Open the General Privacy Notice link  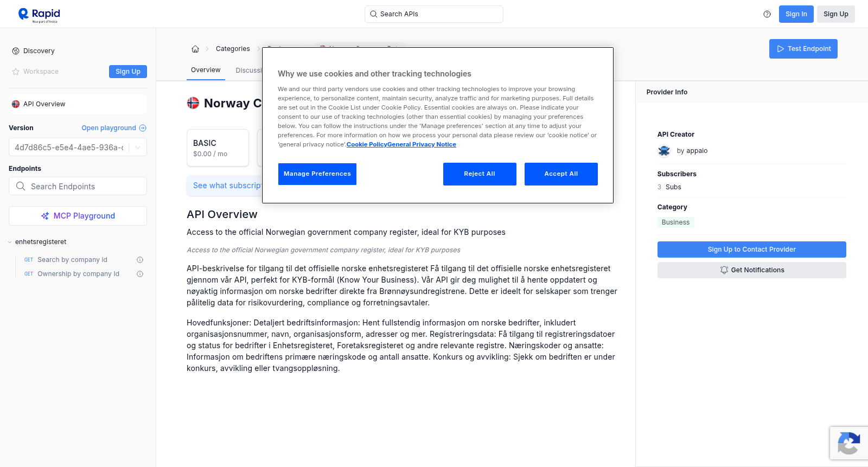[x=422, y=144]
